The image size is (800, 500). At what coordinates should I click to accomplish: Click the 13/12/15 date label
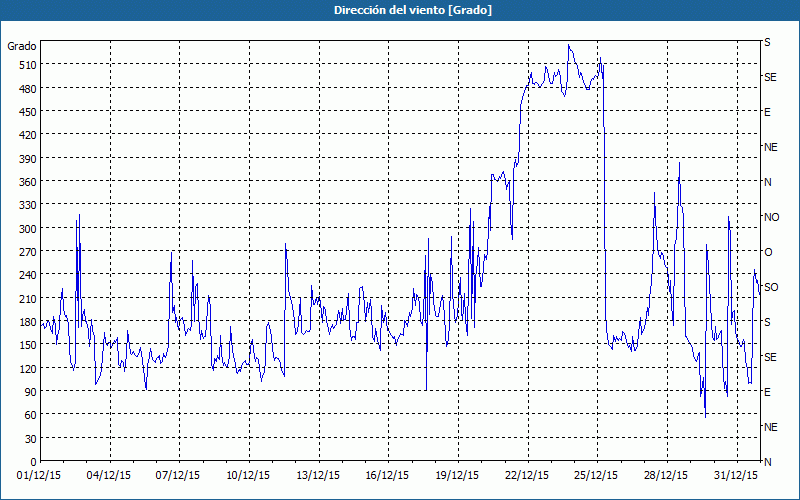[318, 476]
